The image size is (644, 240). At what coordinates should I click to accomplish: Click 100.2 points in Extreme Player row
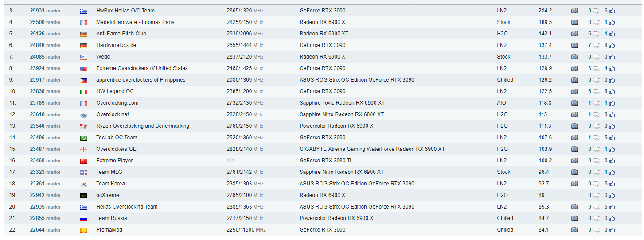pos(545,161)
